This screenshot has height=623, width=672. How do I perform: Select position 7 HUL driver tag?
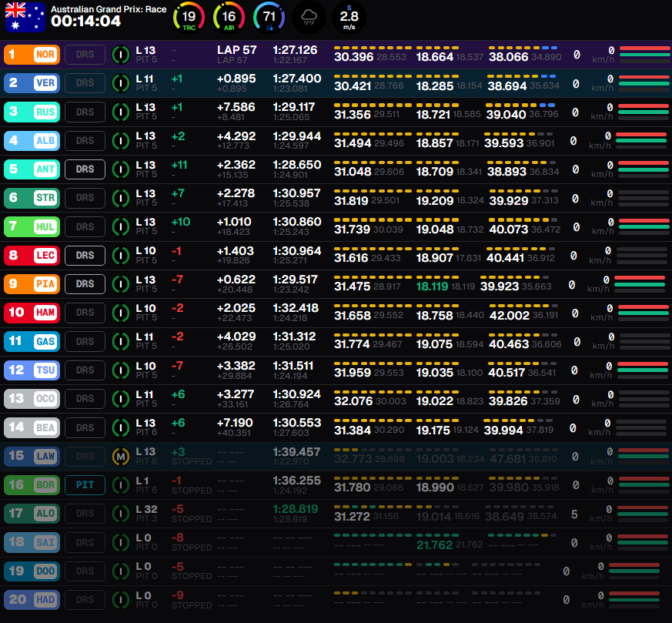pyautogui.click(x=32, y=226)
